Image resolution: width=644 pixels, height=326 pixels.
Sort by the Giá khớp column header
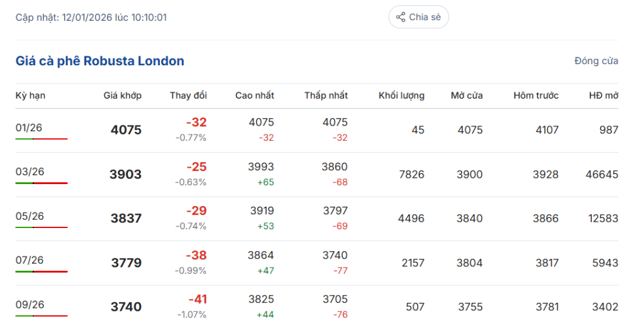point(123,95)
